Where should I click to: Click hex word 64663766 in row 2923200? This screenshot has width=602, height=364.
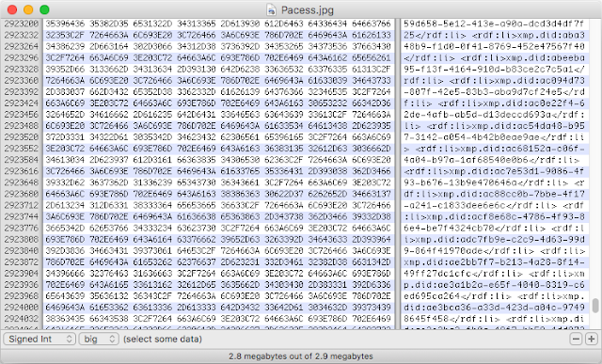(x=372, y=24)
